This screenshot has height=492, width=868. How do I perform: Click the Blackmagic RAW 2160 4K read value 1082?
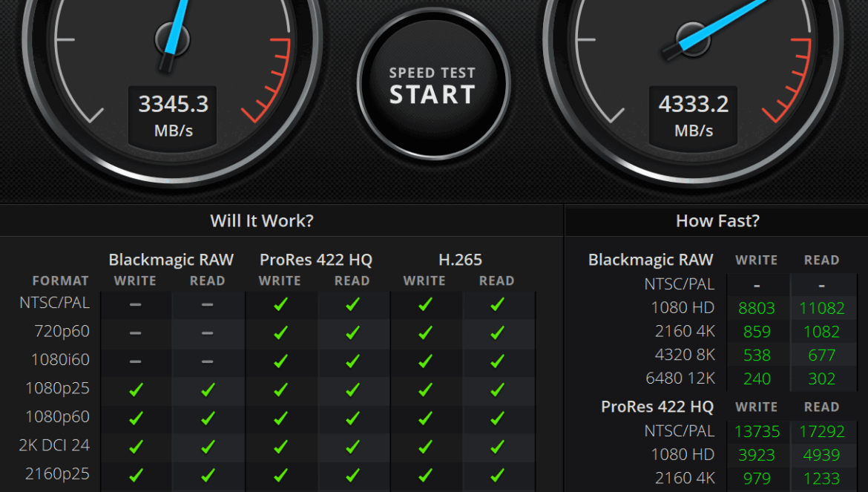pyautogui.click(x=821, y=332)
